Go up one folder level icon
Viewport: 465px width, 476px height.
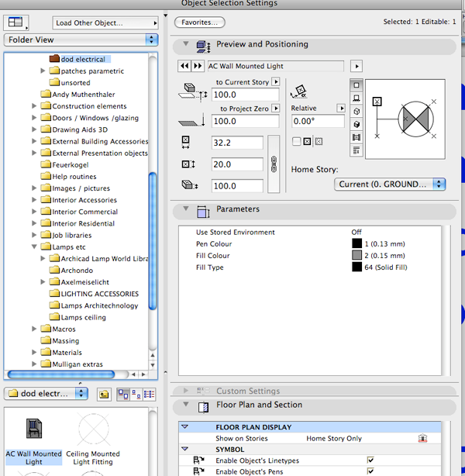point(103,394)
